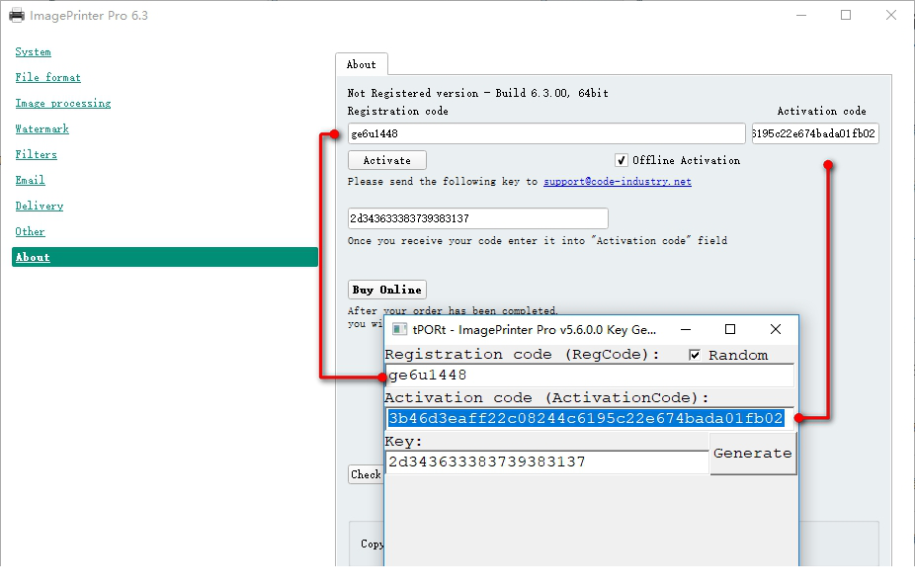Open the System settings page

click(x=34, y=52)
